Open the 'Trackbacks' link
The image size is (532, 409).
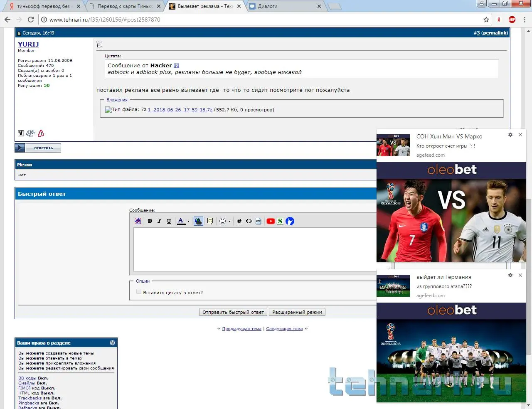click(x=30, y=398)
